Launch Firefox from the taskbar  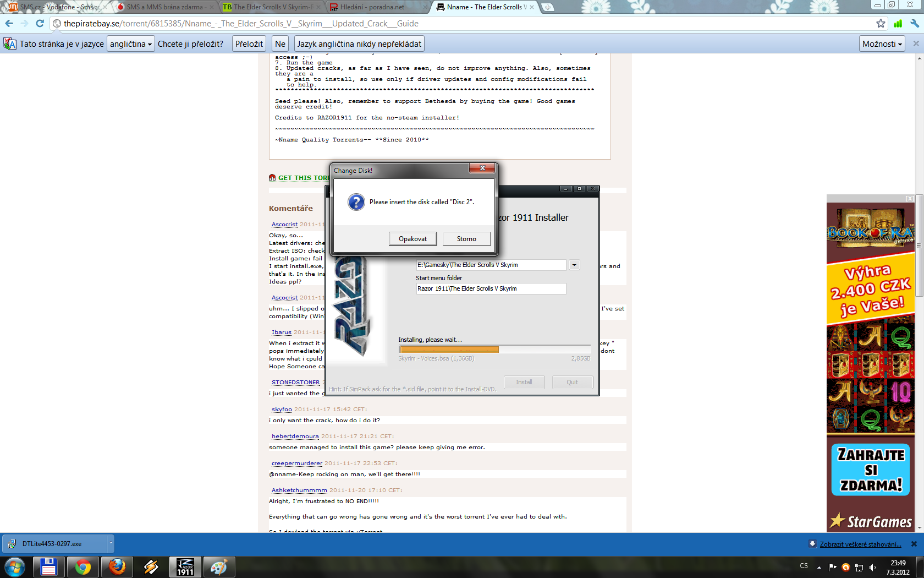coord(117,566)
